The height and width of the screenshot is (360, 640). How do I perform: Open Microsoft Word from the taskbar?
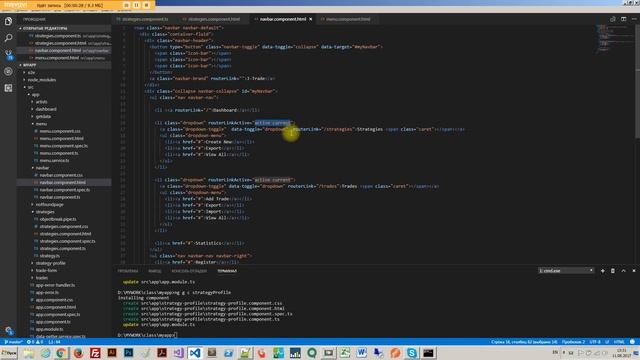click(362, 353)
